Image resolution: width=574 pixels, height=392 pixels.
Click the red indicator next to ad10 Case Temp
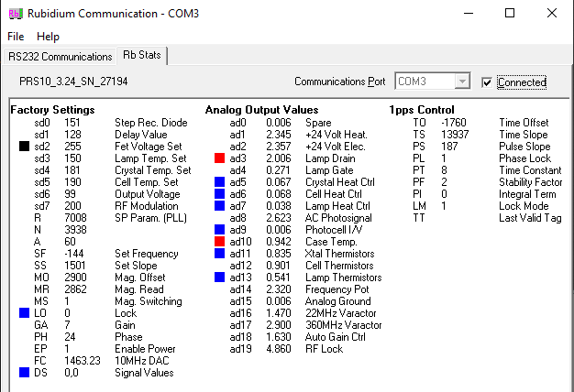coord(219,241)
